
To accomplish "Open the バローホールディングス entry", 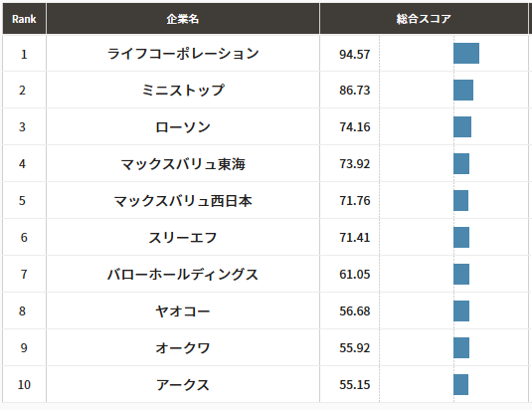I will 183,275.
